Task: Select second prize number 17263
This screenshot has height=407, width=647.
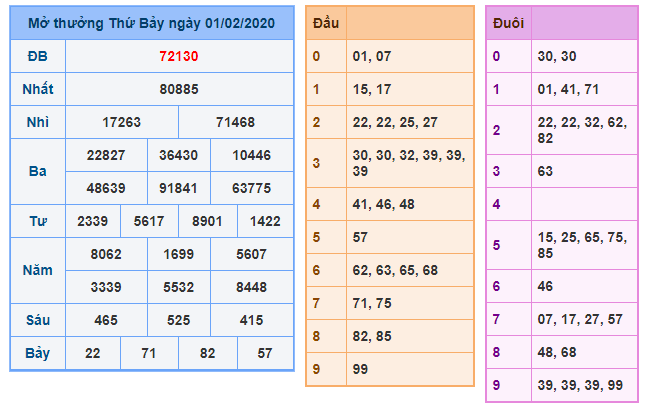Action: point(122,122)
